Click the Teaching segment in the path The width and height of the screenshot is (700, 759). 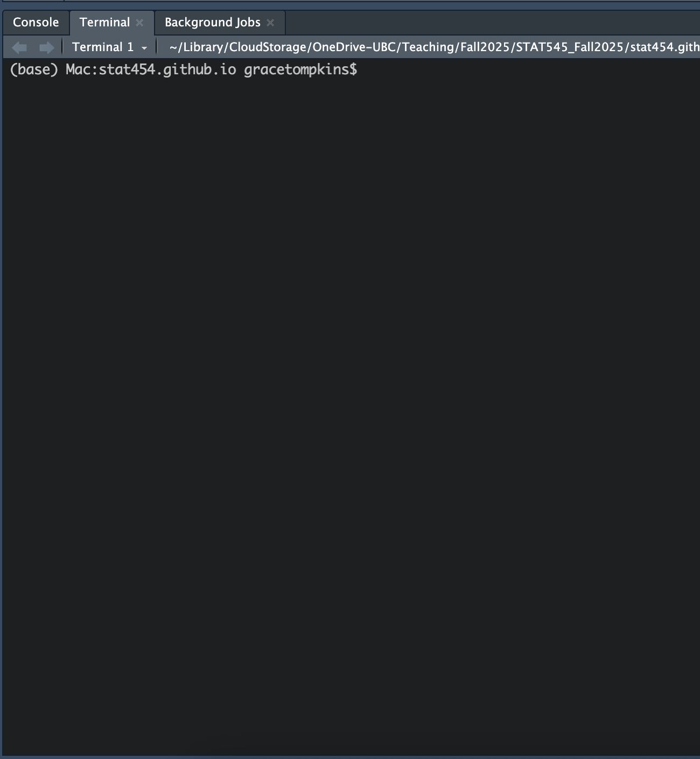(427, 47)
